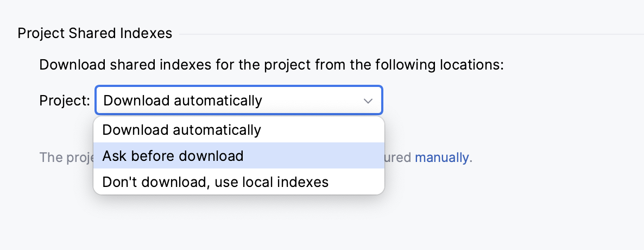Viewport: 644px width, 250px height.
Task: Click the "Project:" field label
Action: coord(65,101)
